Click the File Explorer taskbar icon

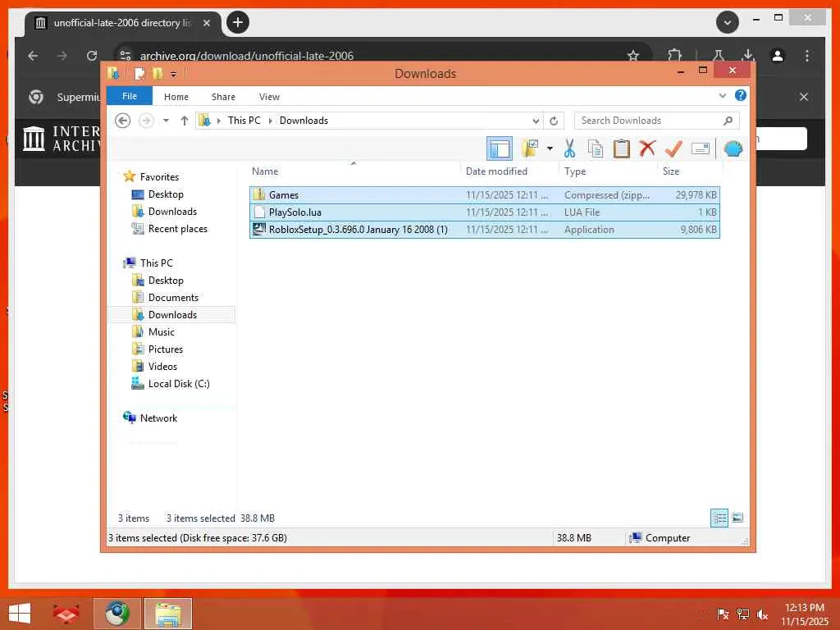coord(167,614)
